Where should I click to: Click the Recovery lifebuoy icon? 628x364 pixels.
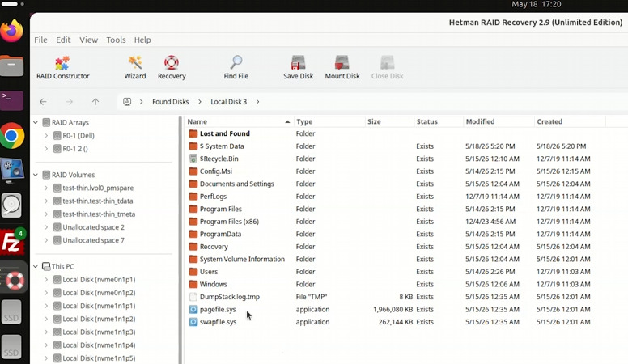pyautogui.click(x=172, y=62)
